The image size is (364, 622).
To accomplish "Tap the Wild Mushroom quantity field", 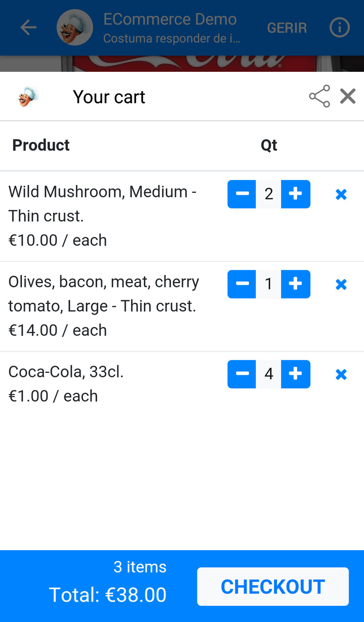I will pos(269,194).
